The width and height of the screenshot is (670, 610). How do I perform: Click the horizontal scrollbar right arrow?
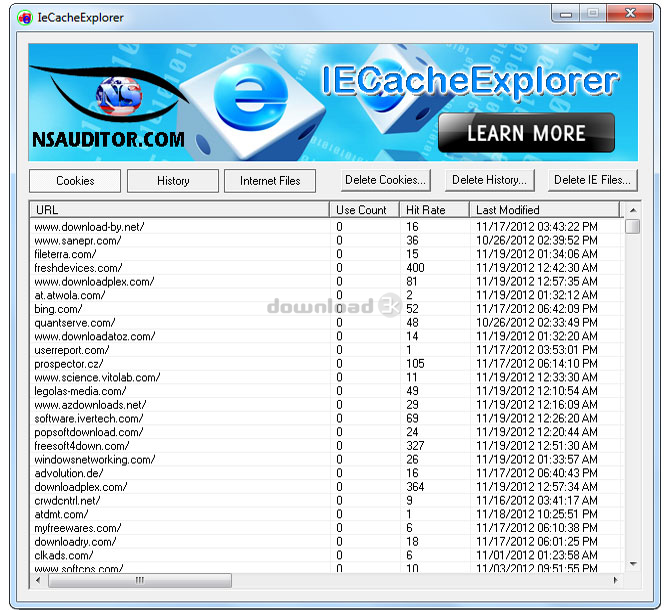pos(615,581)
